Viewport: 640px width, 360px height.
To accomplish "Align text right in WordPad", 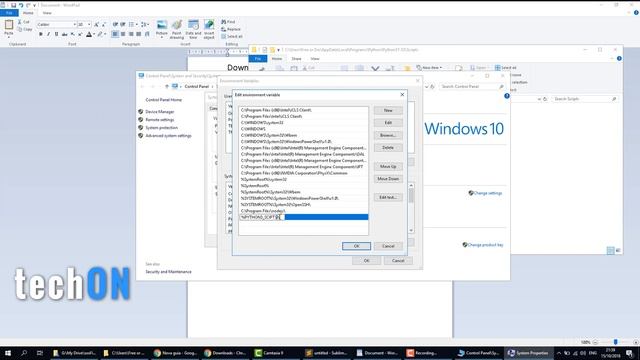I will click(x=131, y=34).
